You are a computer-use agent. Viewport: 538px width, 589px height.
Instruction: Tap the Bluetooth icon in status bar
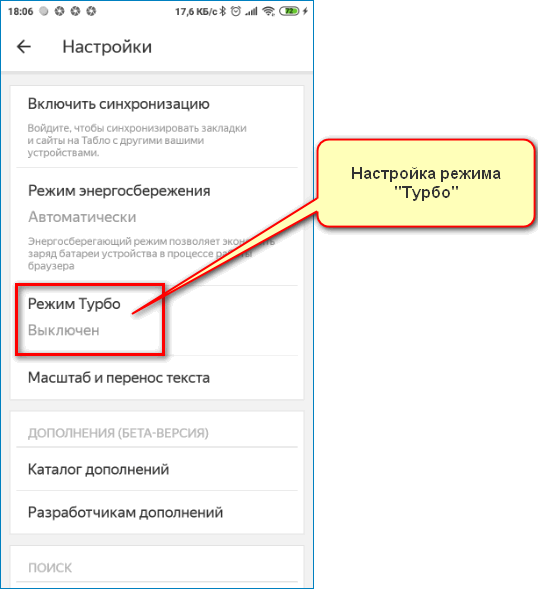point(223,11)
